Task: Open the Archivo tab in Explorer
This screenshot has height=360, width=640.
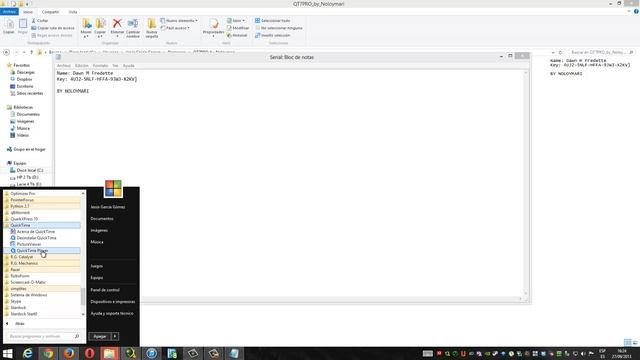Action: point(9,12)
